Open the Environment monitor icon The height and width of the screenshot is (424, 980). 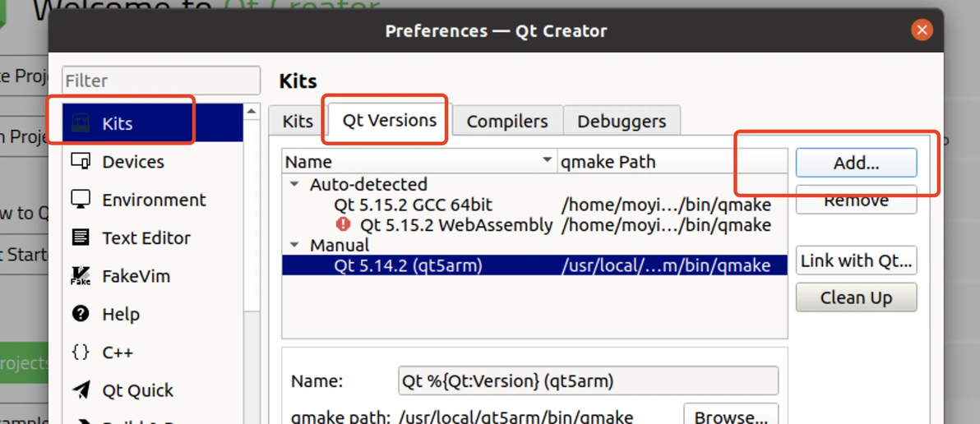click(x=81, y=199)
